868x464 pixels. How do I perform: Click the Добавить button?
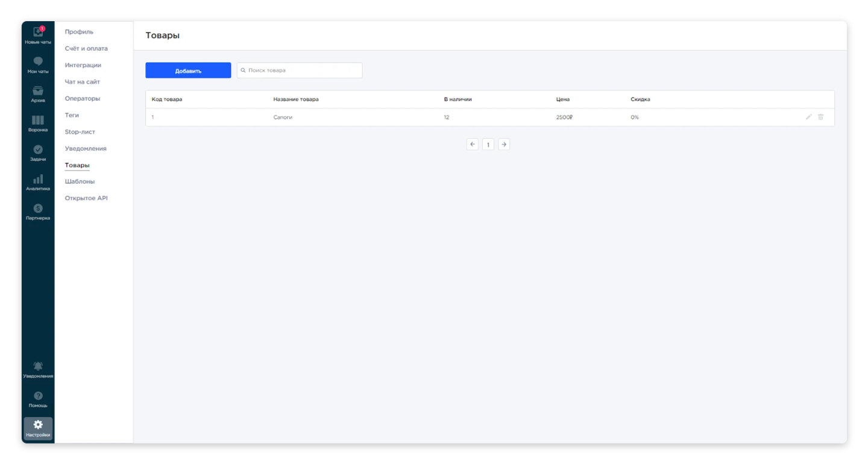click(x=188, y=71)
